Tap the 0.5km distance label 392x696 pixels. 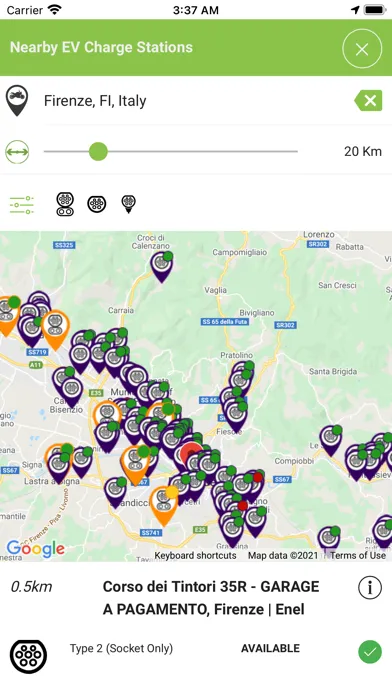click(x=31, y=587)
